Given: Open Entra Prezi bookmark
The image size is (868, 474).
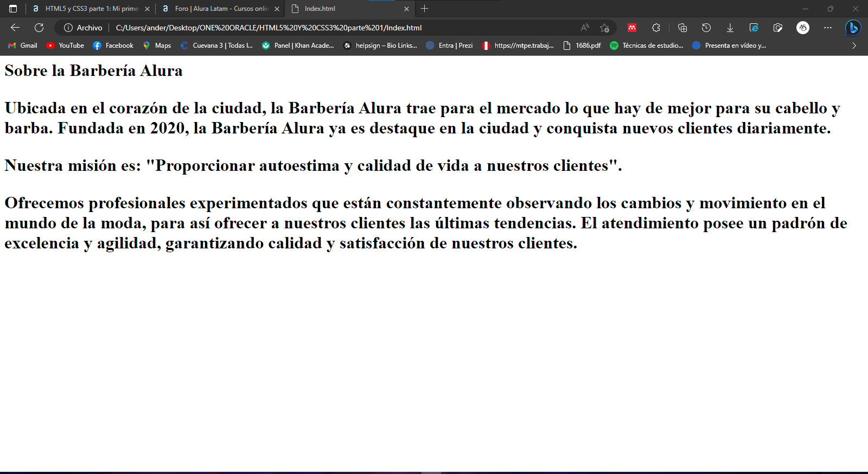Looking at the screenshot, I should pos(449,46).
